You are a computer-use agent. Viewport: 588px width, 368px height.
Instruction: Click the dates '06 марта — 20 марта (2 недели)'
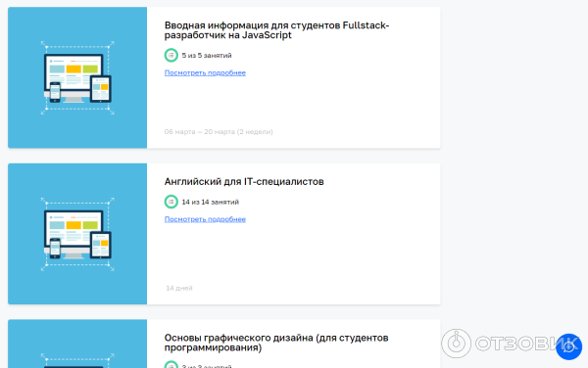click(219, 132)
